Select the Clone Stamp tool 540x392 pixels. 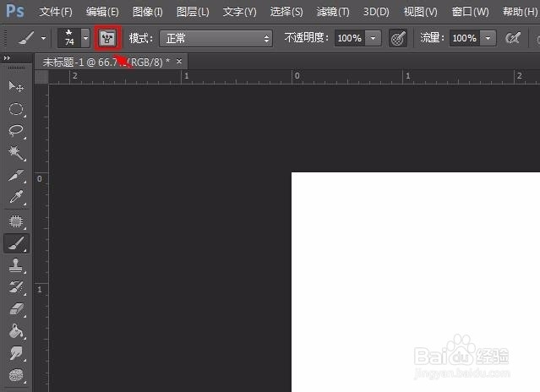[16, 265]
